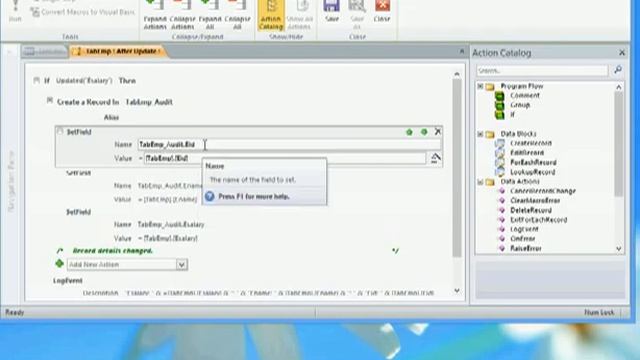Image resolution: width=640 pixels, height=360 pixels.
Task: Click the SetField Name input field
Action: click(289, 144)
